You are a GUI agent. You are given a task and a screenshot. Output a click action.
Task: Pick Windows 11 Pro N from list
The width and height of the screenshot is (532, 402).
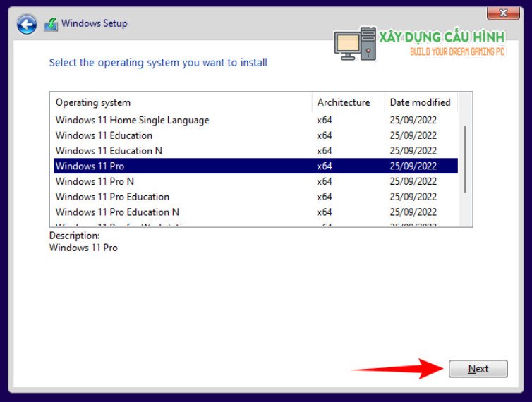[255, 181]
